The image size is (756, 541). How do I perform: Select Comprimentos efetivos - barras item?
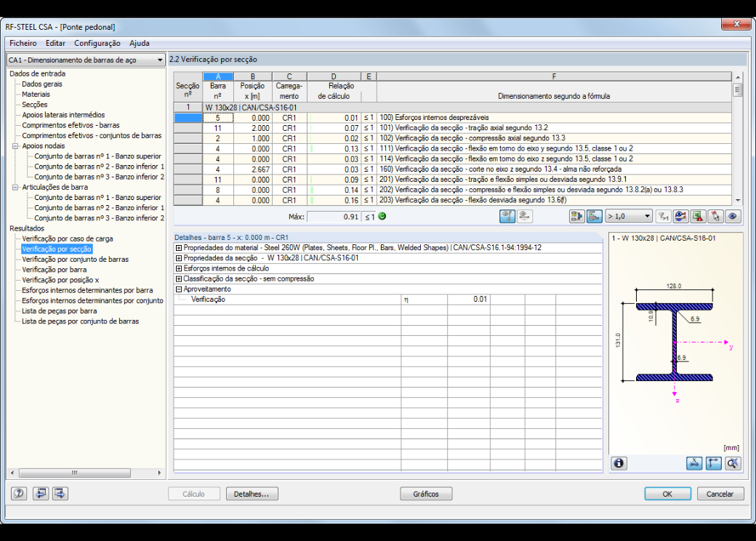pos(71,125)
